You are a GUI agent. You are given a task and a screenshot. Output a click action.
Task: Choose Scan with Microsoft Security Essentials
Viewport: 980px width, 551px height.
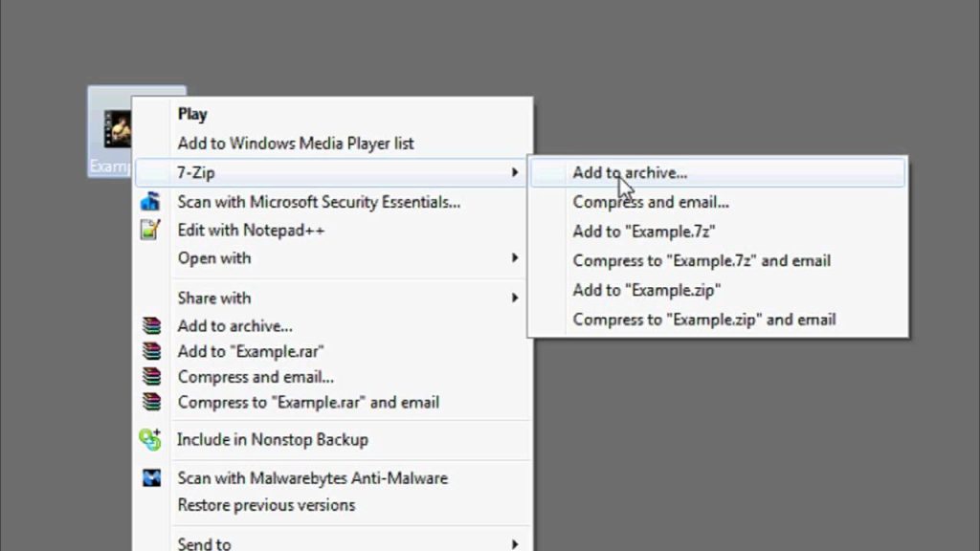pos(334,202)
